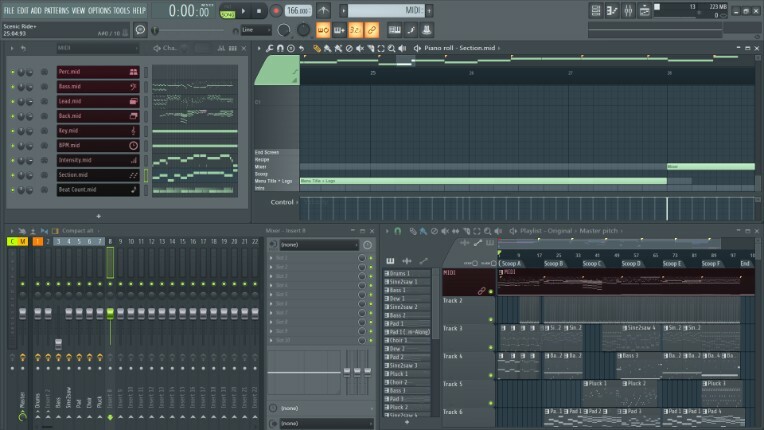
Task: Click the 166 tempo field
Action: click(x=298, y=11)
